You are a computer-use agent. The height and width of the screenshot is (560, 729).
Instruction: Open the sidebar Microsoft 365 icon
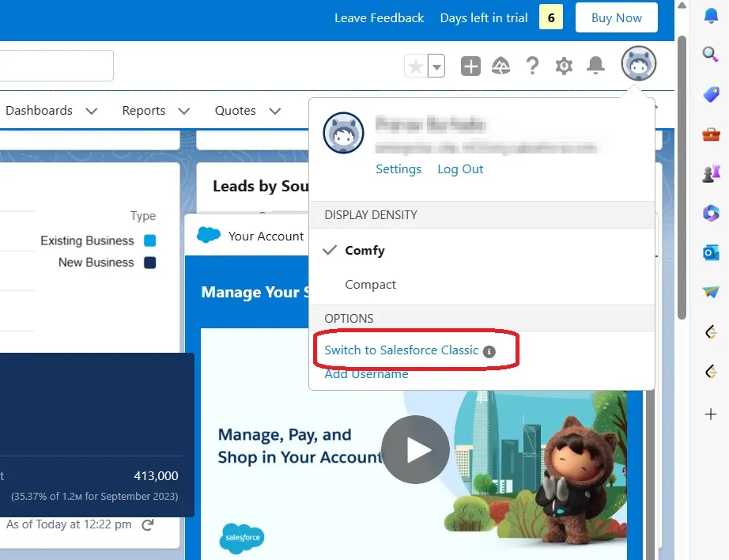(711, 214)
